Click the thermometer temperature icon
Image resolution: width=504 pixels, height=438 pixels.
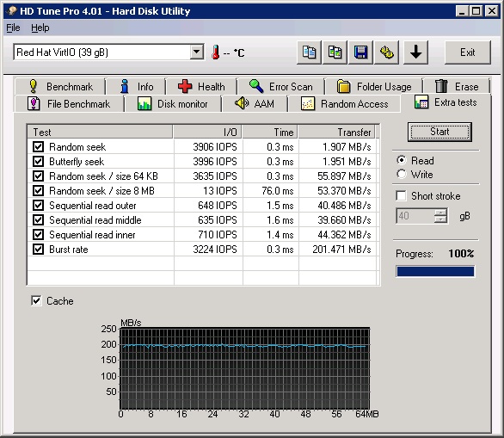click(x=216, y=52)
